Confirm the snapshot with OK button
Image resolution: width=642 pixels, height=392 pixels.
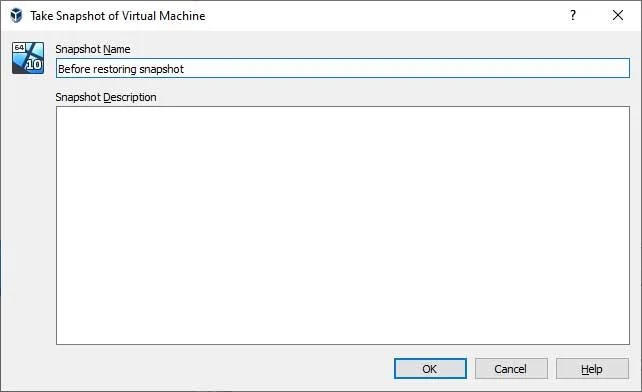coord(430,369)
